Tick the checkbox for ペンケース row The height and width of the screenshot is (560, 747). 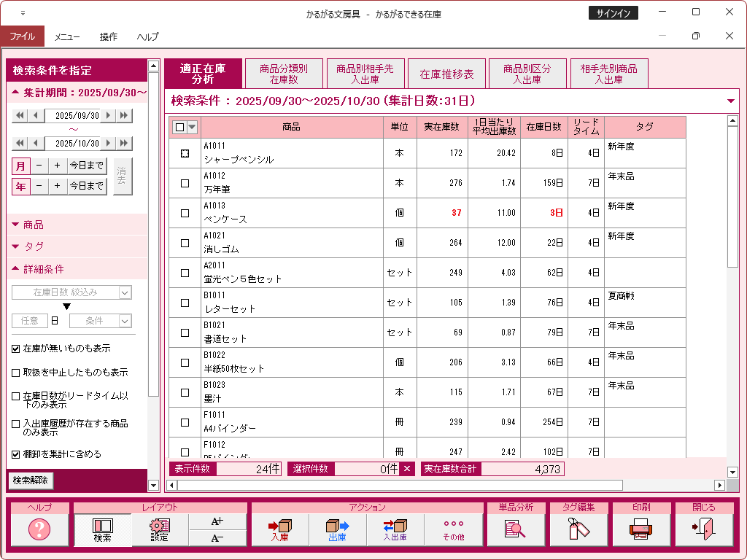(185, 213)
